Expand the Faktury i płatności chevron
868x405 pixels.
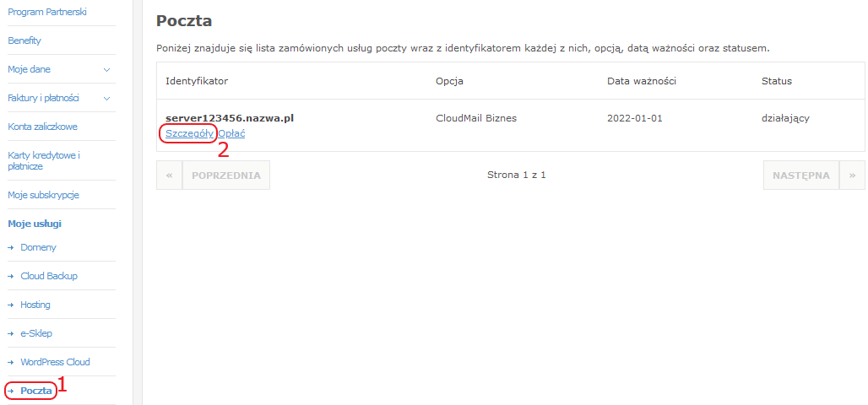pyautogui.click(x=107, y=99)
